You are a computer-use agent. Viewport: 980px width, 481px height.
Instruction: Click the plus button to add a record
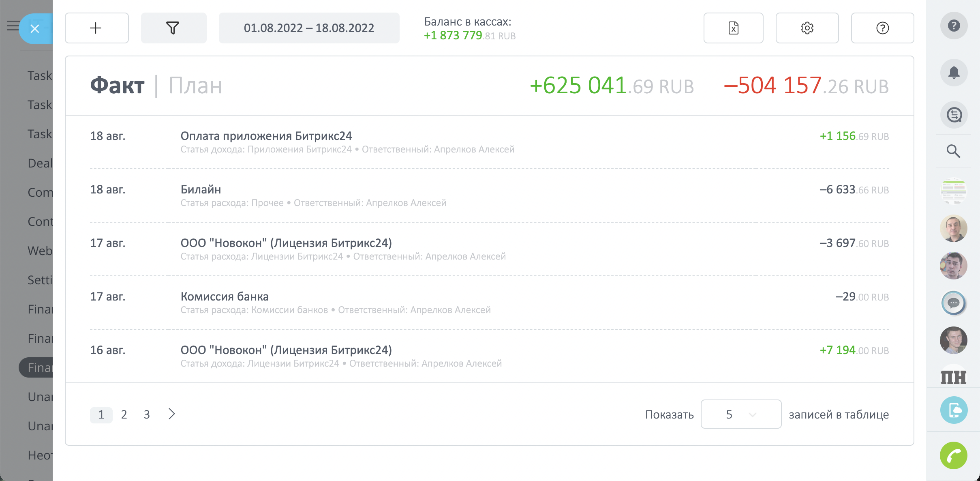point(96,28)
